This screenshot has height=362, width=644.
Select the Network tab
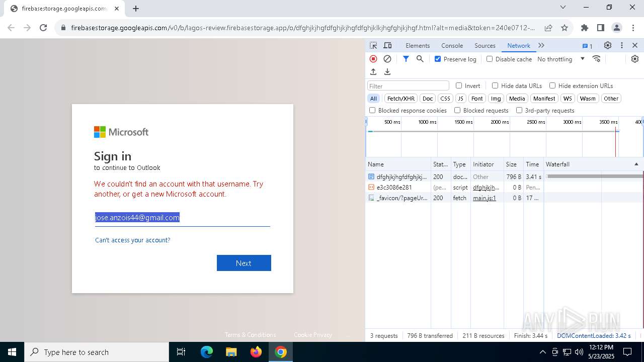click(x=519, y=46)
